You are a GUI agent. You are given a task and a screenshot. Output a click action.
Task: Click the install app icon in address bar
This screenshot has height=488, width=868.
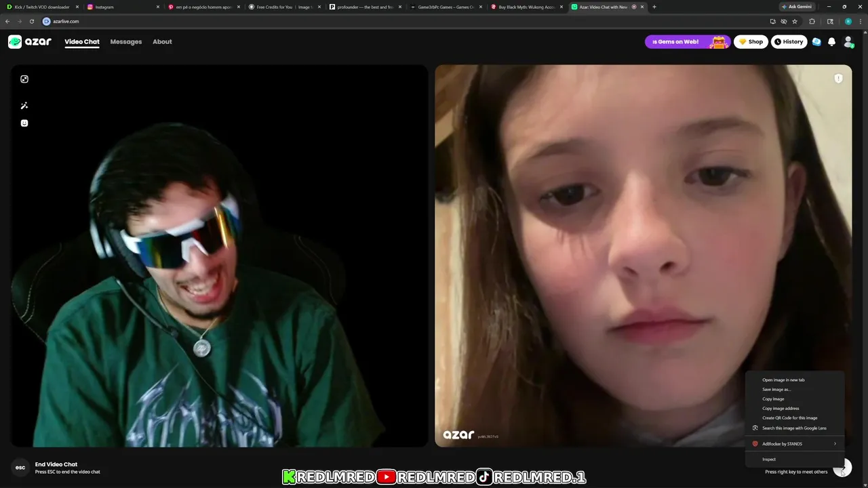pyautogui.click(x=772, y=21)
